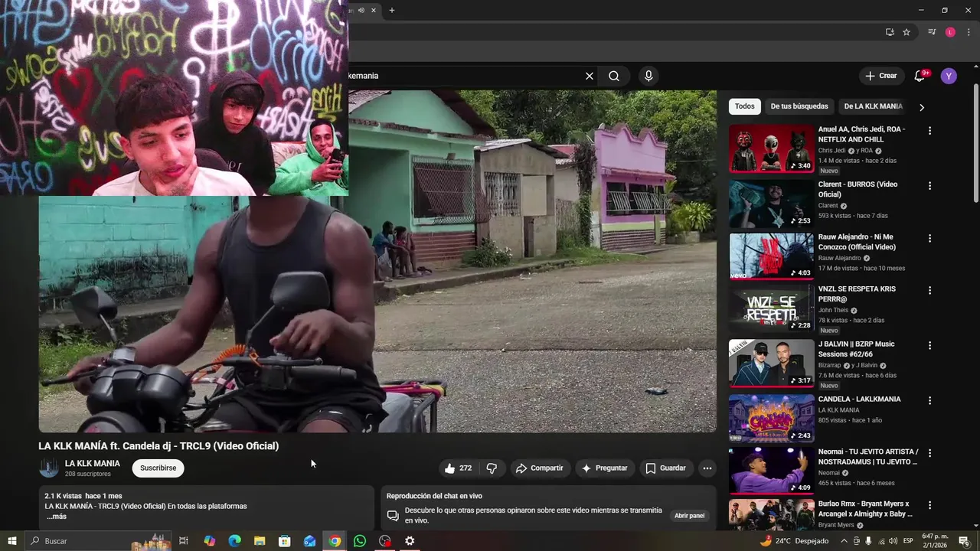Image resolution: width=980 pixels, height=551 pixels.
Task: Expand video description with ...más
Action: pos(56,517)
